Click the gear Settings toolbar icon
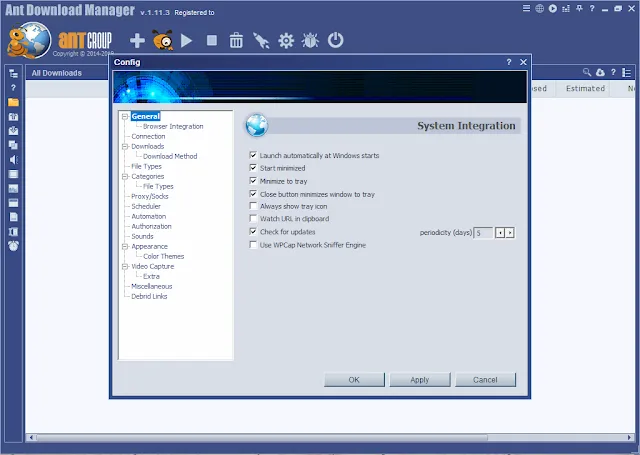Image resolution: width=640 pixels, height=455 pixels. (286, 41)
